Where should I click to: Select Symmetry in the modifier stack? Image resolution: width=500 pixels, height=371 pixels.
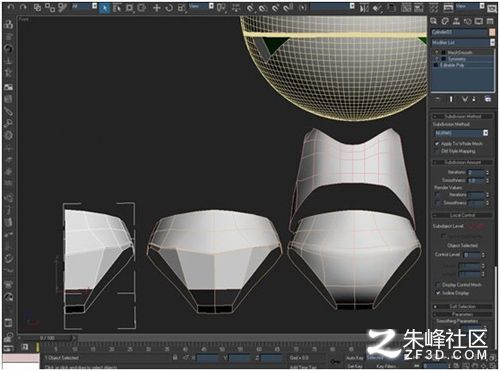coord(457,59)
